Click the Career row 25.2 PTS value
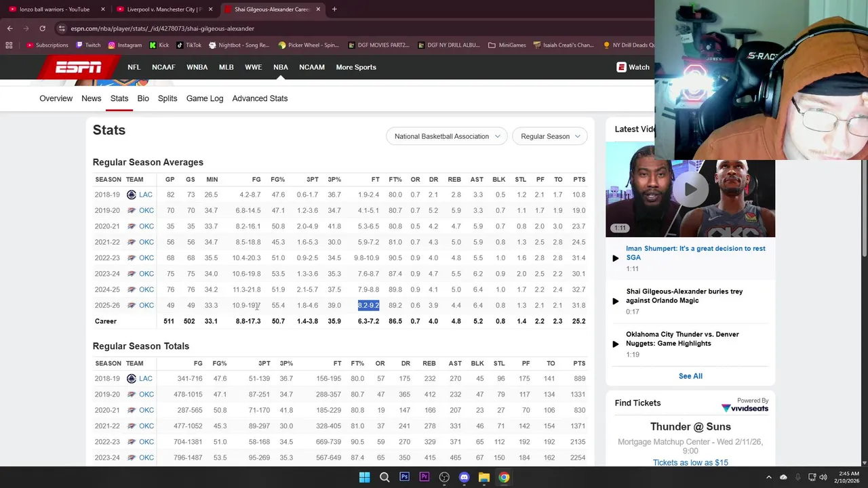 tap(578, 321)
